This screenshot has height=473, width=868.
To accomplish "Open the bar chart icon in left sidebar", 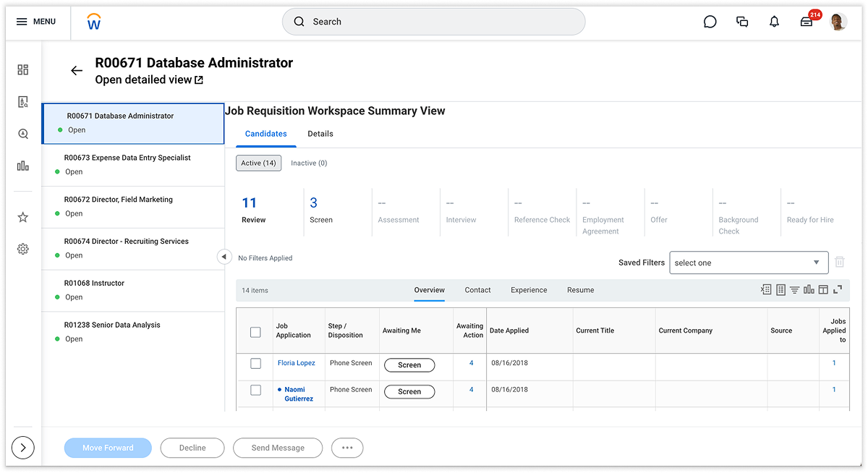I will click(23, 166).
